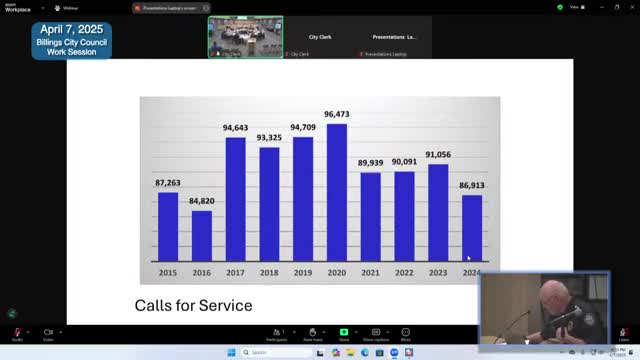640x360 pixels.
Task: Unmute the Audio microphone icon
Action: tap(17, 332)
